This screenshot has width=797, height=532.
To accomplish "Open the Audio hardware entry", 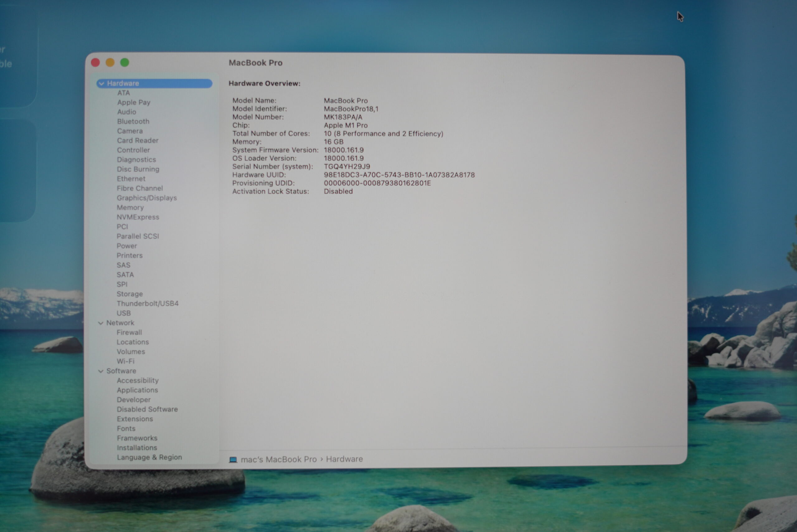I will [127, 112].
